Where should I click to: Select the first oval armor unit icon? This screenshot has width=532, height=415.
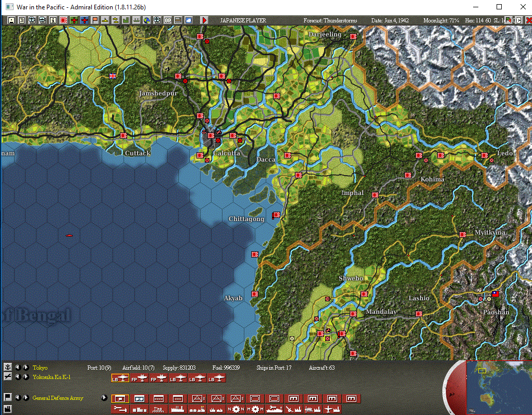click(255, 398)
